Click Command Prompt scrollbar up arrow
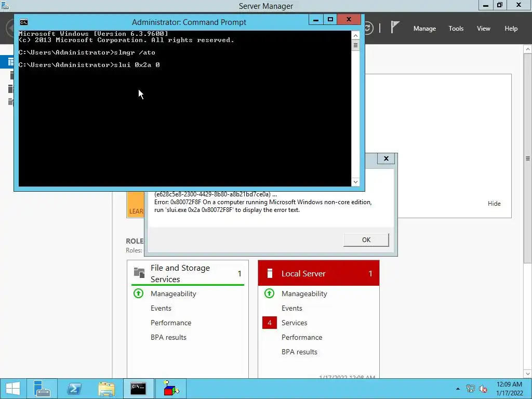Screen dimensions: 532x399 pyautogui.click(x=355, y=35)
